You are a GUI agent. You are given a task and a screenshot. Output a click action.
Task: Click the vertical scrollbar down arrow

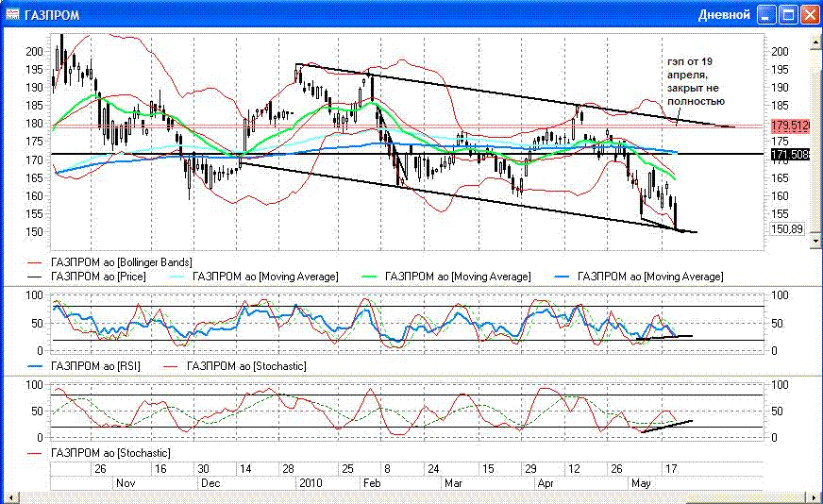[817, 241]
